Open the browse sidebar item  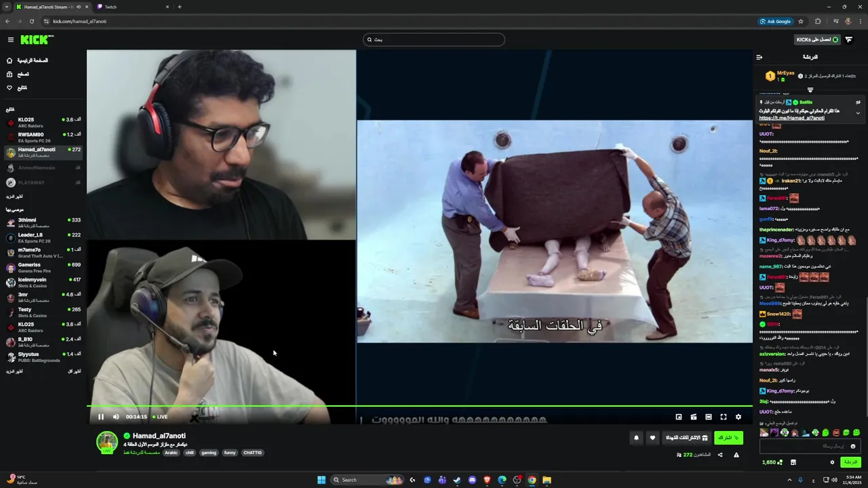tap(18, 74)
